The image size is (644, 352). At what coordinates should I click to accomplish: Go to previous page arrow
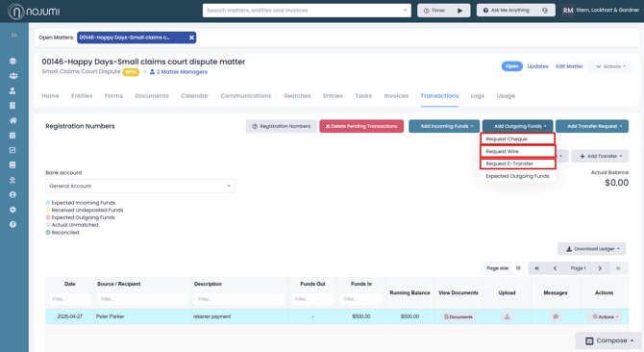555,268
